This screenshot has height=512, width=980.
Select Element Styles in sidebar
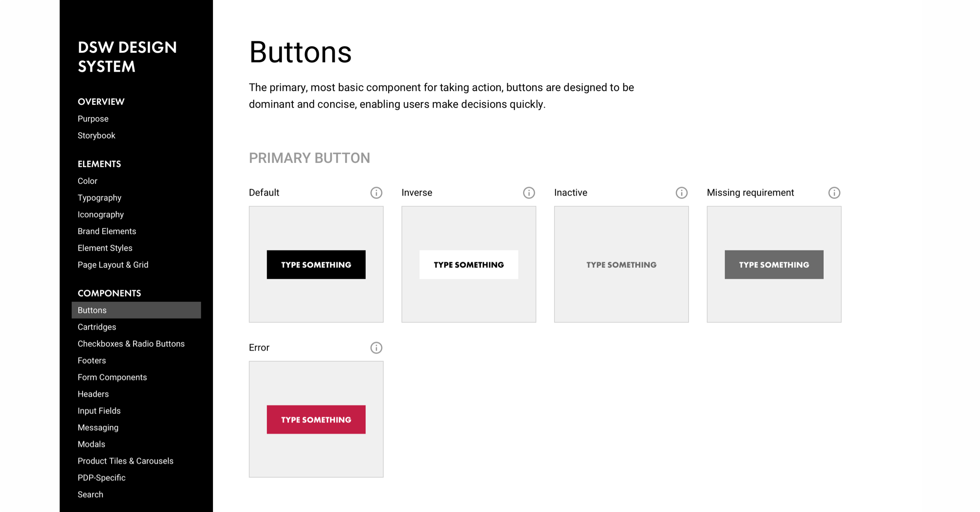[105, 248]
